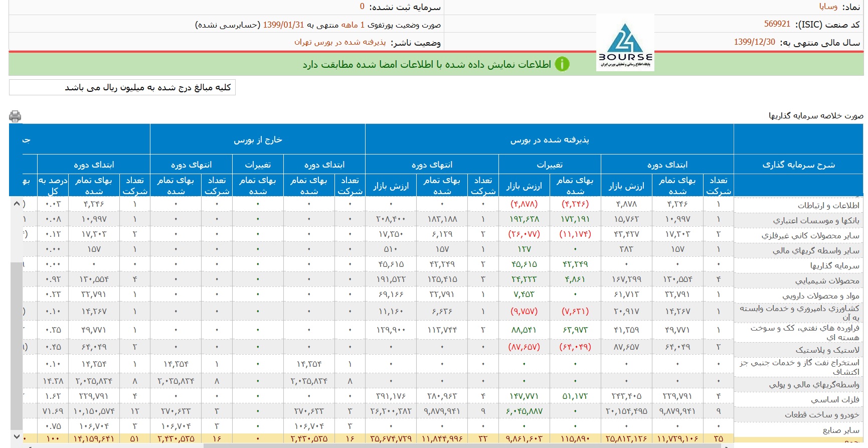Click the symbol name 'وسایا'
Viewport: 868px width, 448px height.
click(x=828, y=7)
